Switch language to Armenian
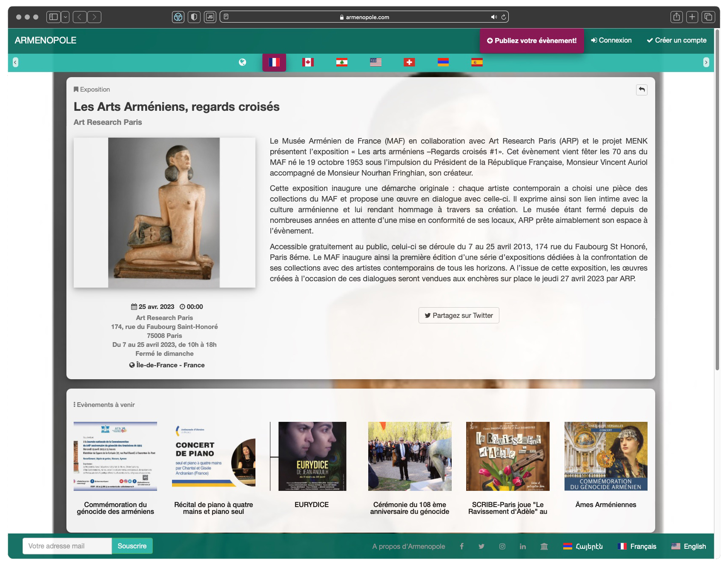 pos(583,546)
